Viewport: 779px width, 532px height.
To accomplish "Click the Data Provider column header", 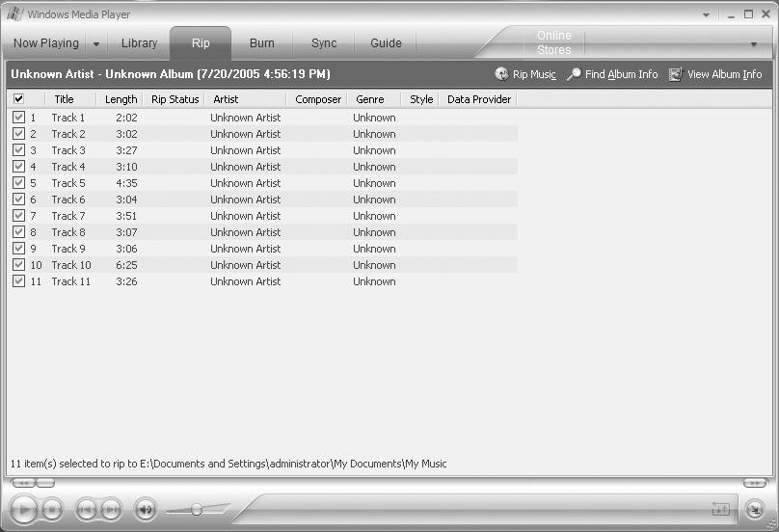I will (479, 99).
